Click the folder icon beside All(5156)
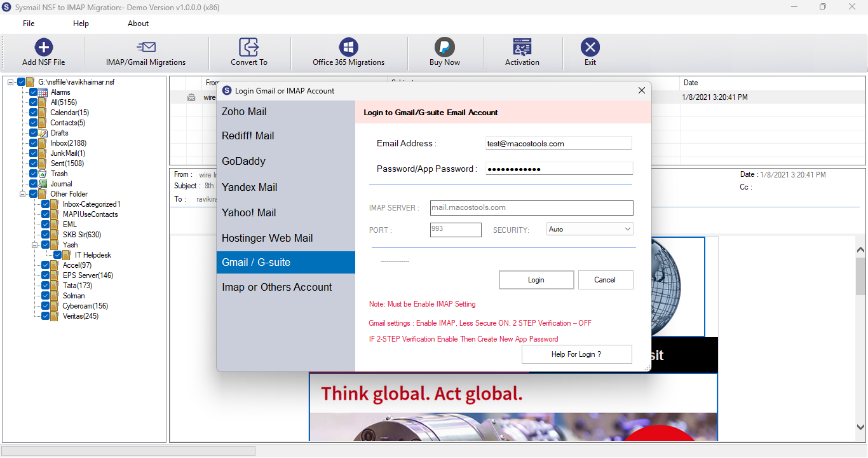 [43, 102]
